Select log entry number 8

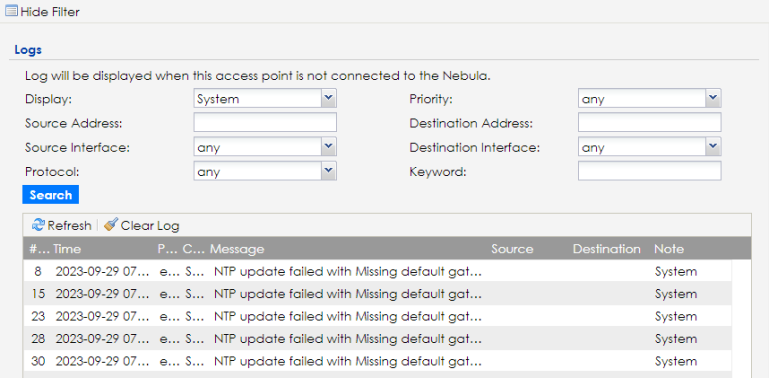(377, 271)
